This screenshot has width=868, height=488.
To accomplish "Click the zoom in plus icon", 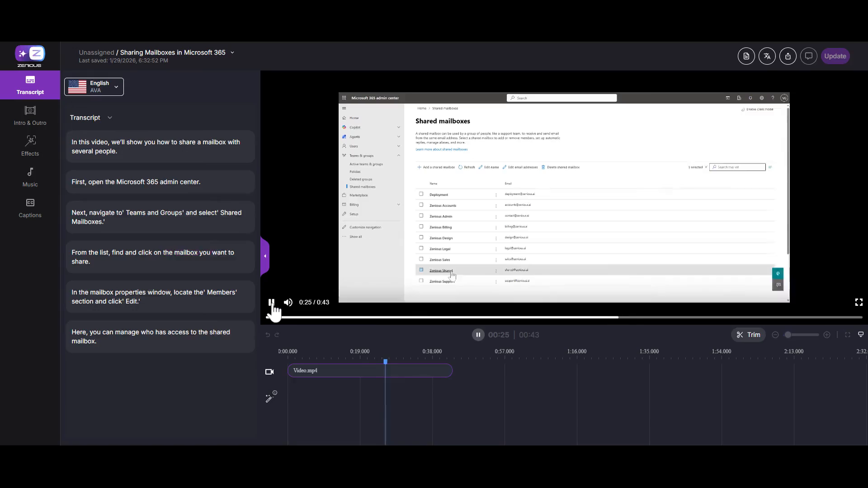I will 827,335.
